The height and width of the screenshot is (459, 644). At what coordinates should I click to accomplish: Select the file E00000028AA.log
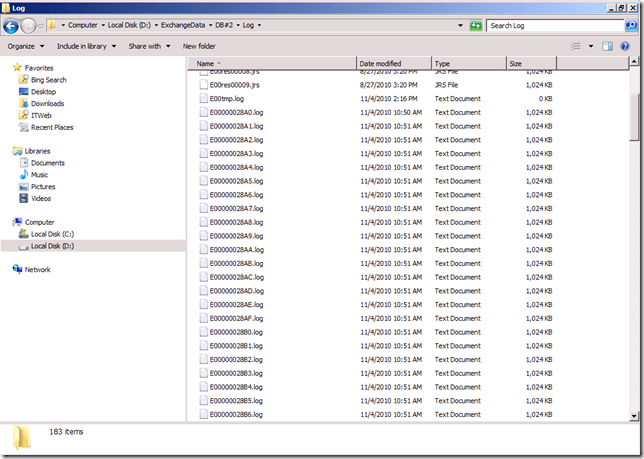(x=237, y=250)
